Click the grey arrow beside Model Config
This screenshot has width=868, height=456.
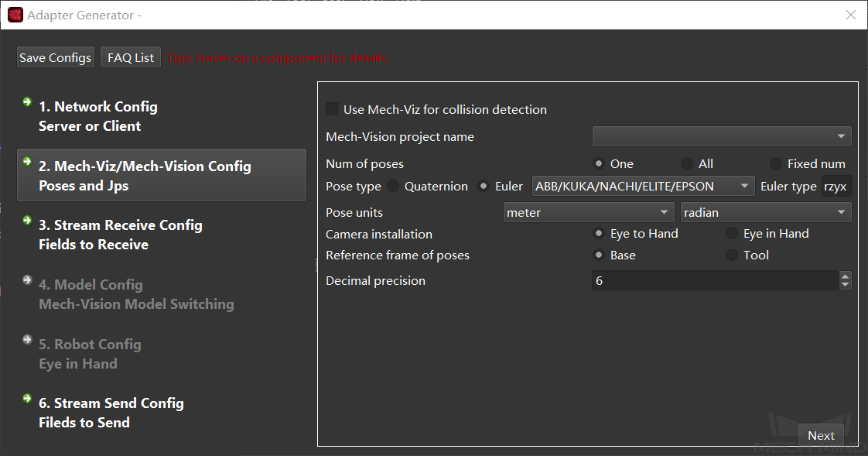[x=27, y=279]
